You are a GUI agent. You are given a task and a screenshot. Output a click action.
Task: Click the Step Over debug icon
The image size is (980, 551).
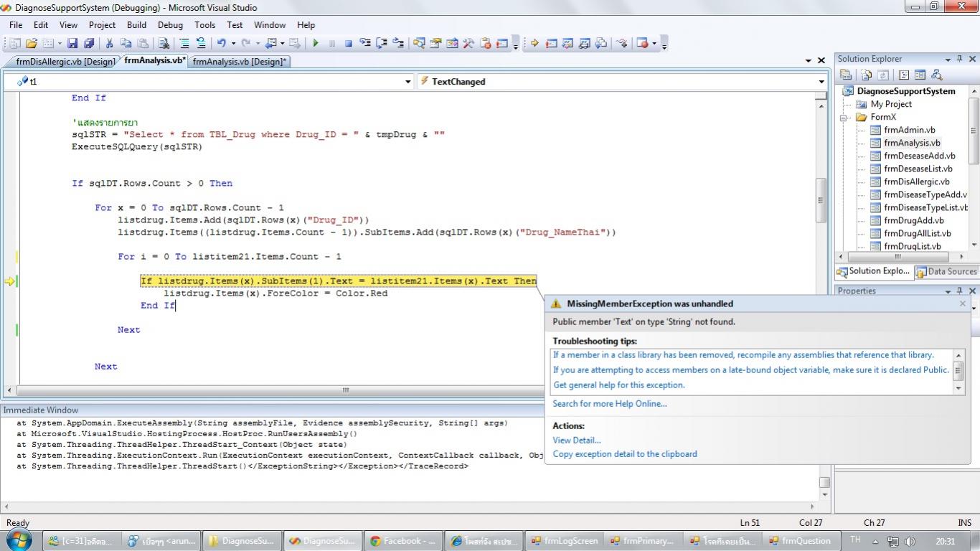pyautogui.click(x=382, y=44)
